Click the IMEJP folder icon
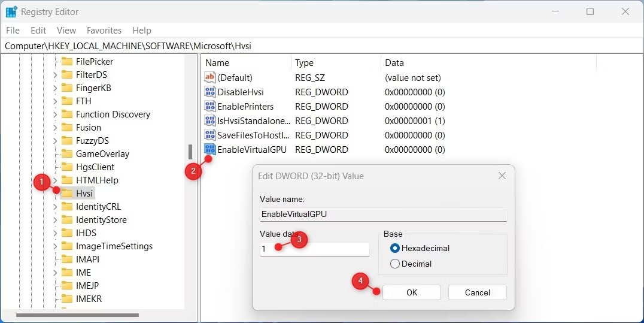The image size is (644, 323). (x=67, y=285)
